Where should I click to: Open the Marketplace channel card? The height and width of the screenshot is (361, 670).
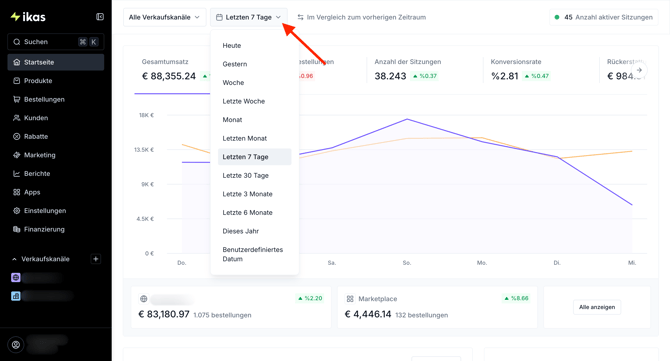pos(437,307)
